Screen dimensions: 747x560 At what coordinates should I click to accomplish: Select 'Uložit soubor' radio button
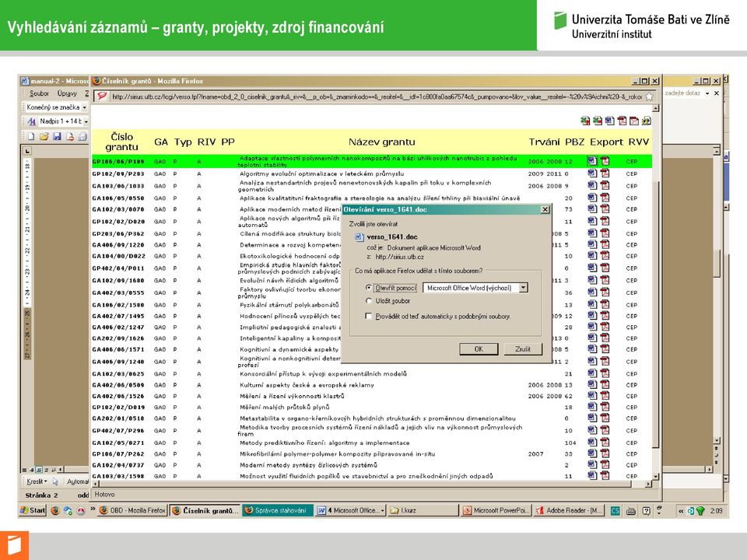(368, 300)
